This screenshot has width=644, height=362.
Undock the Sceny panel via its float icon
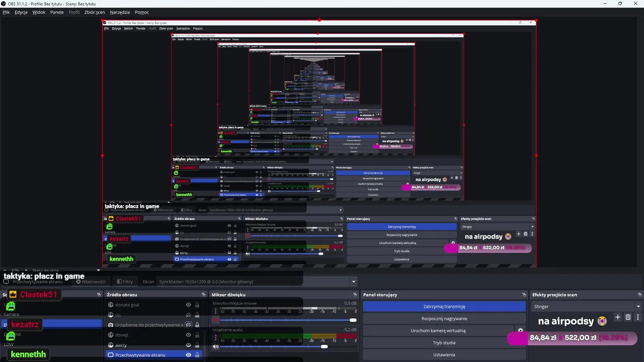[99, 295]
